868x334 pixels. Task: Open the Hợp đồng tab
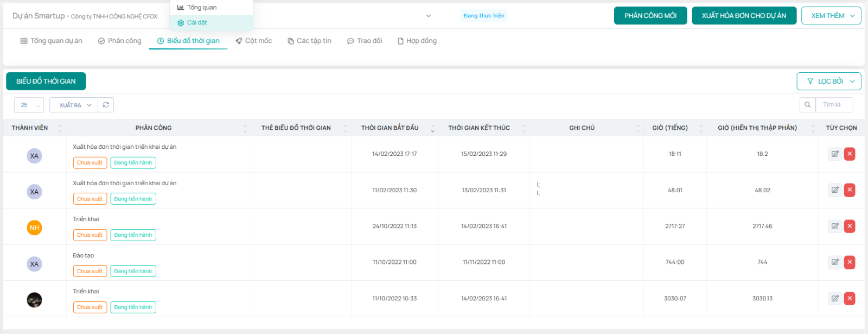417,41
